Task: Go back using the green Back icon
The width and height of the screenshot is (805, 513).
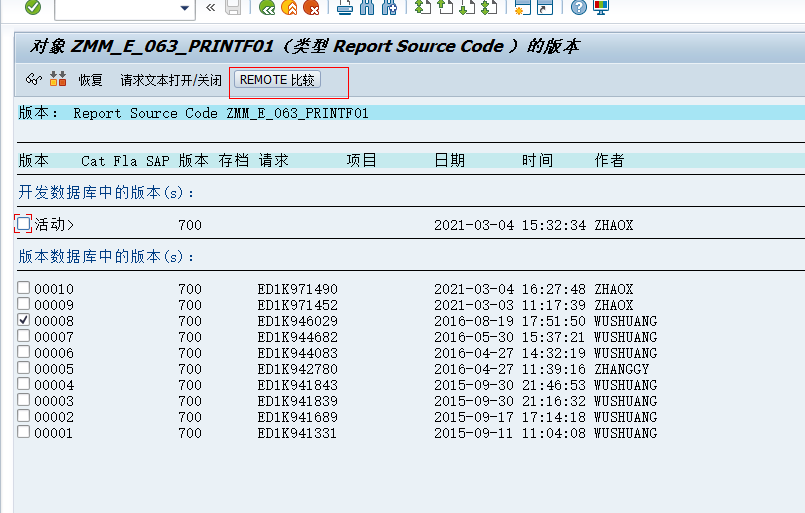Action: tap(267, 7)
